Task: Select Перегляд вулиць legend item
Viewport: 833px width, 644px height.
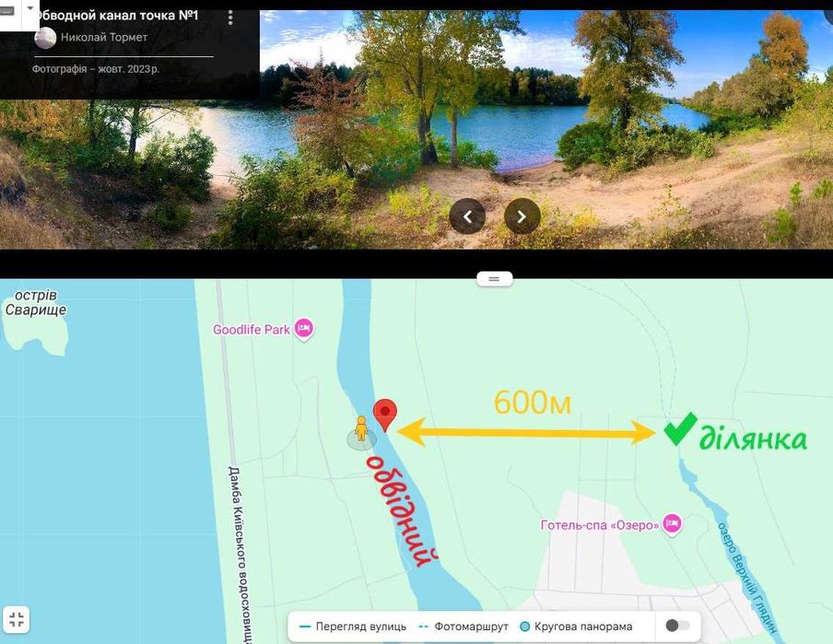Action: click(x=353, y=626)
